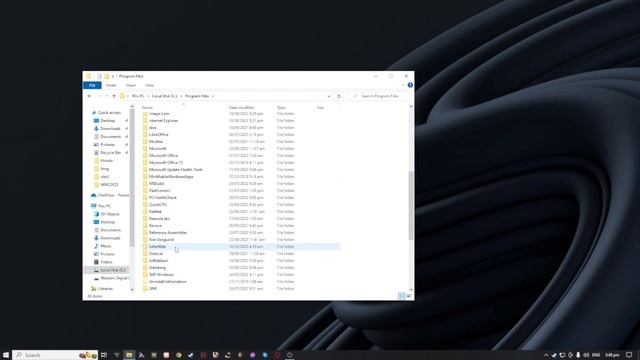Select the LibreOffice folder

tap(158, 134)
